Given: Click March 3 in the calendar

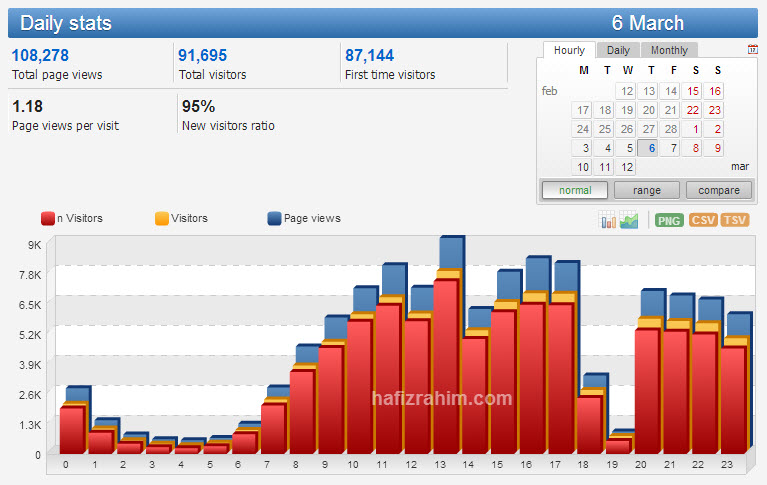Looking at the screenshot, I should pyautogui.click(x=581, y=148).
